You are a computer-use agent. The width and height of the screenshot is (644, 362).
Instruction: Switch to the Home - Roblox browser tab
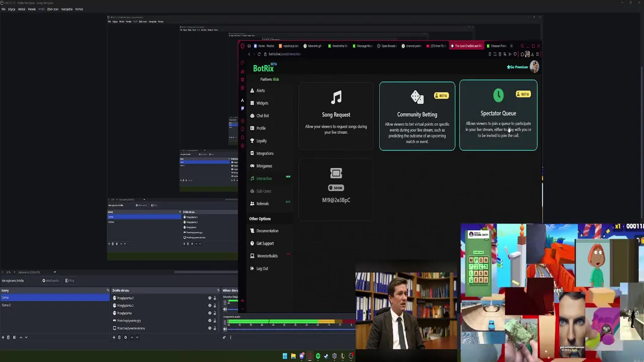click(x=265, y=46)
